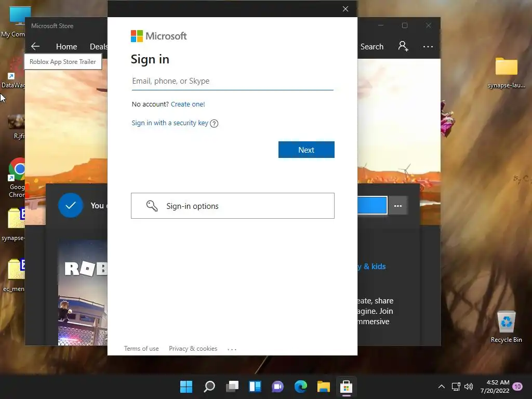
Task: Open the Create one! account link
Action: click(x=188, y=104)
